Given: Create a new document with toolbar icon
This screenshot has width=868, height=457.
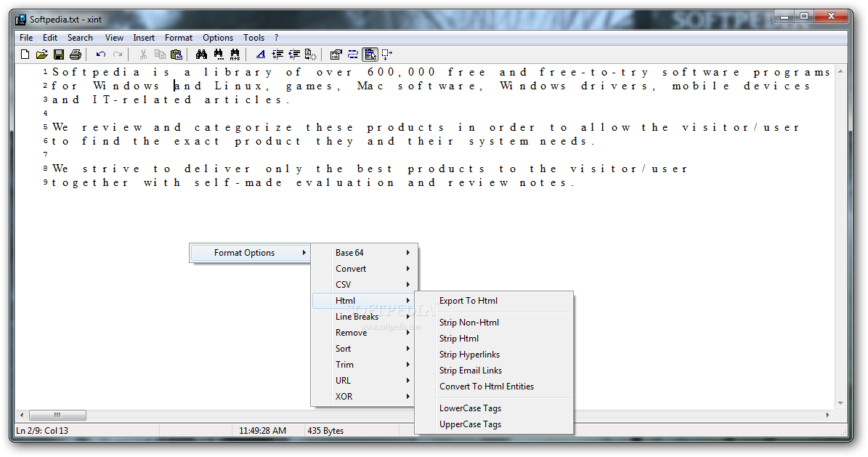Looking at the screenshot, I should click(x=25, y=54).
